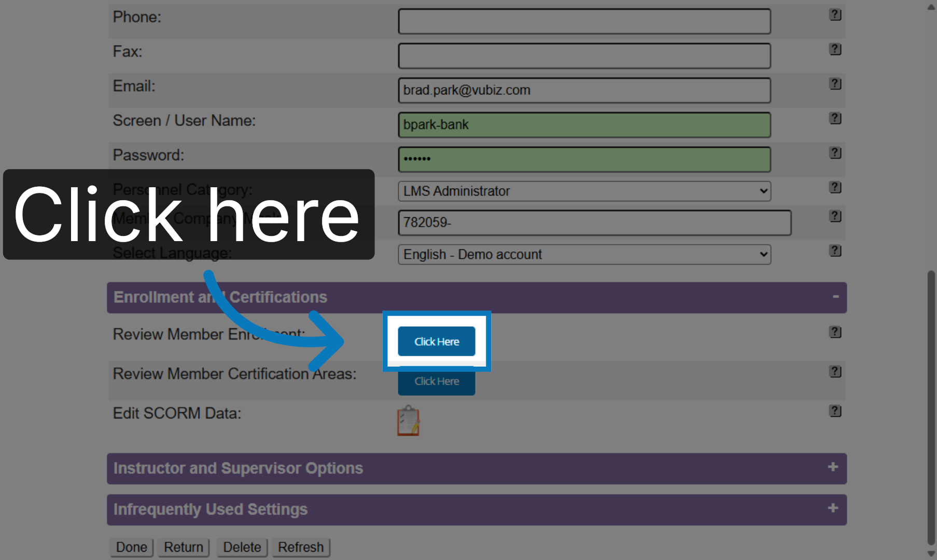Click help icon for Screen / User Name
937x560 pixels.
click(835, 118)
